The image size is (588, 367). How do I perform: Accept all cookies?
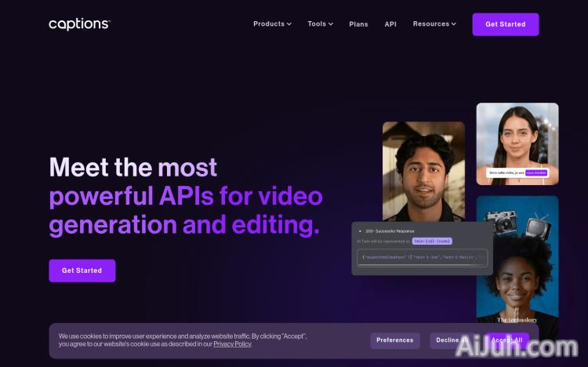[x=506, y=340]
